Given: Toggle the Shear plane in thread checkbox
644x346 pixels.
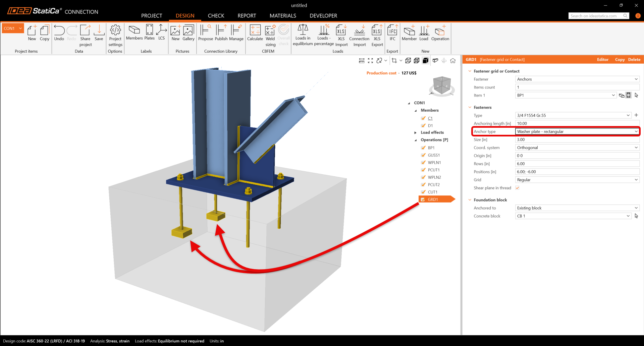Looking at the screenshot, I should 517,188.
